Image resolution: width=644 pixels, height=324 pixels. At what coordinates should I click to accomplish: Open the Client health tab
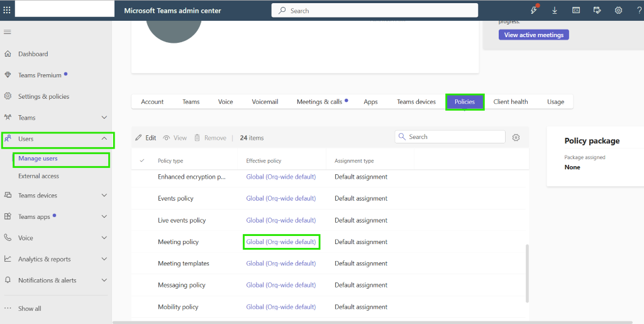(511, 101)
